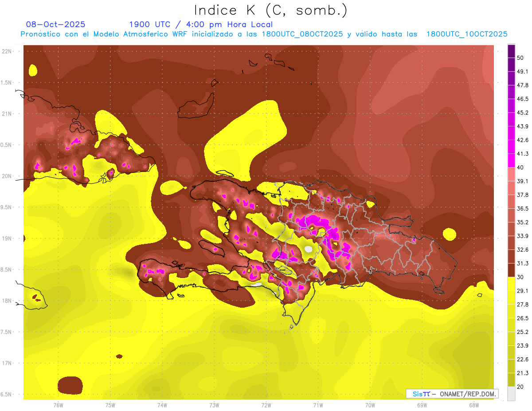Click colorbar value '47.8'

(x=523, y=85)
